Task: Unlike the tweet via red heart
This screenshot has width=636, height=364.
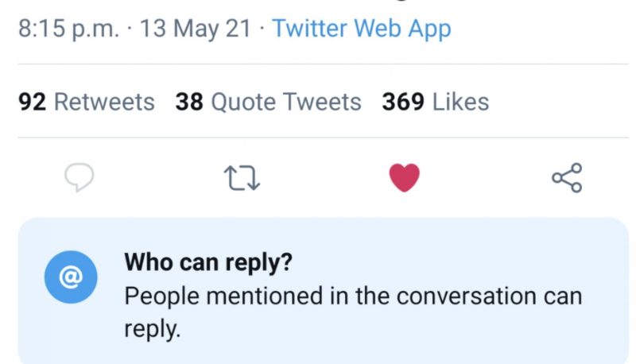Action: click(405, 177)
